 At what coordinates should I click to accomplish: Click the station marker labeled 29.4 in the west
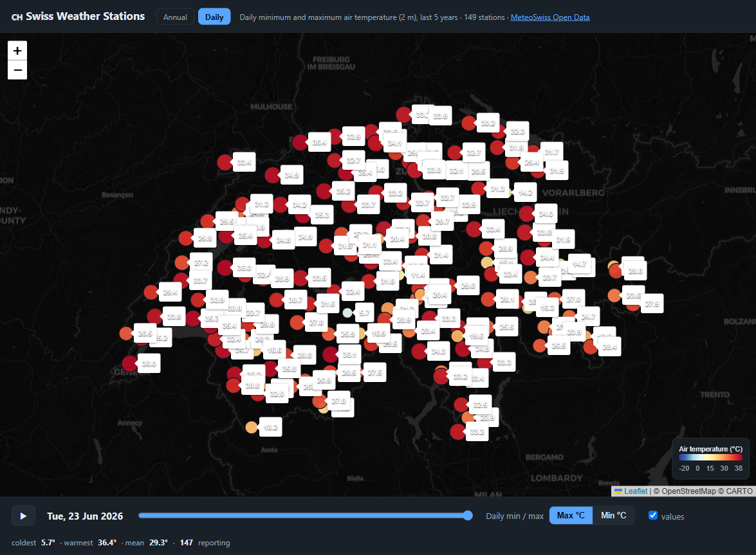click(151, 292)
